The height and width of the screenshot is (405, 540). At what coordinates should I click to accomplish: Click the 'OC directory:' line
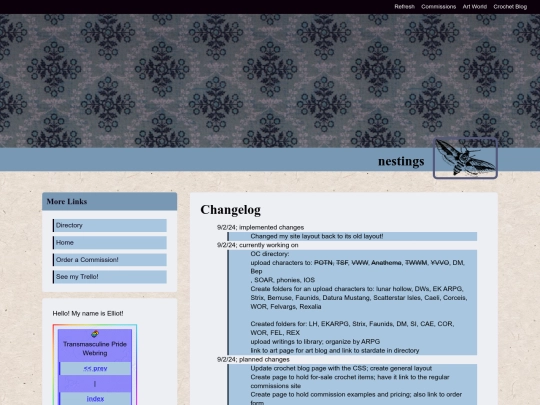tap(270, 254)
